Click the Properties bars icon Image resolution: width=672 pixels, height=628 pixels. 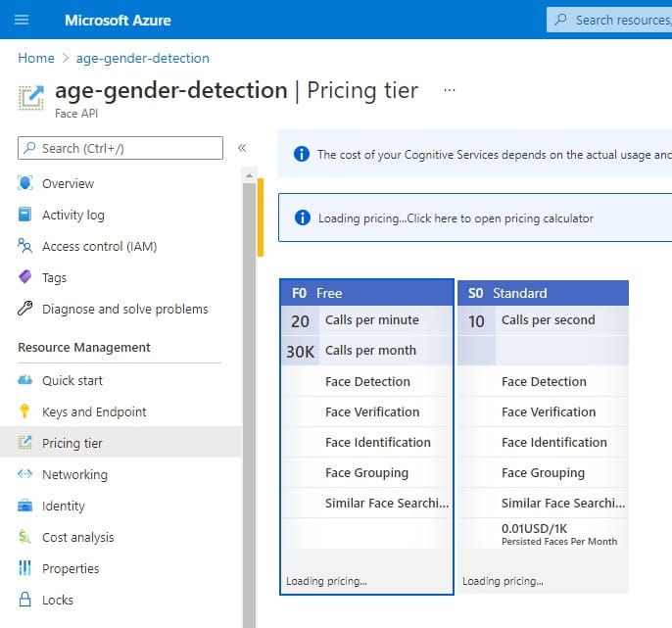pos(24,568)
